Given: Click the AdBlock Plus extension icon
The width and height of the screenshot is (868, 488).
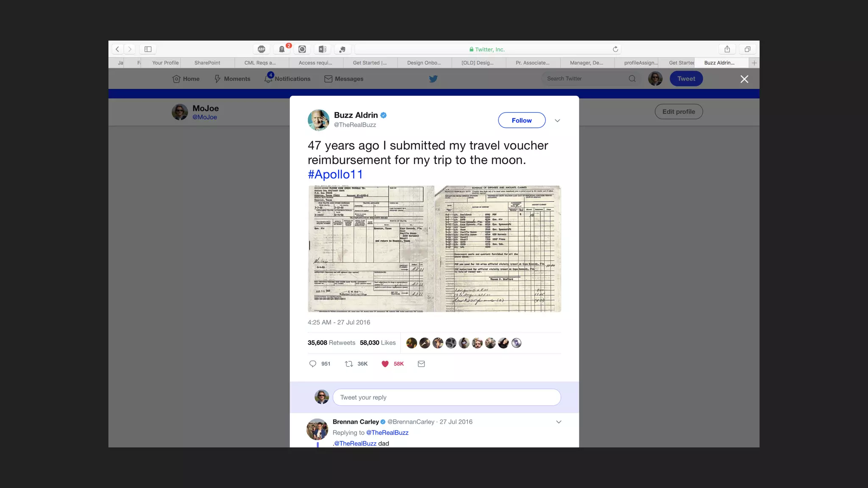Looking at the screenshot, I should coord(262,49).
